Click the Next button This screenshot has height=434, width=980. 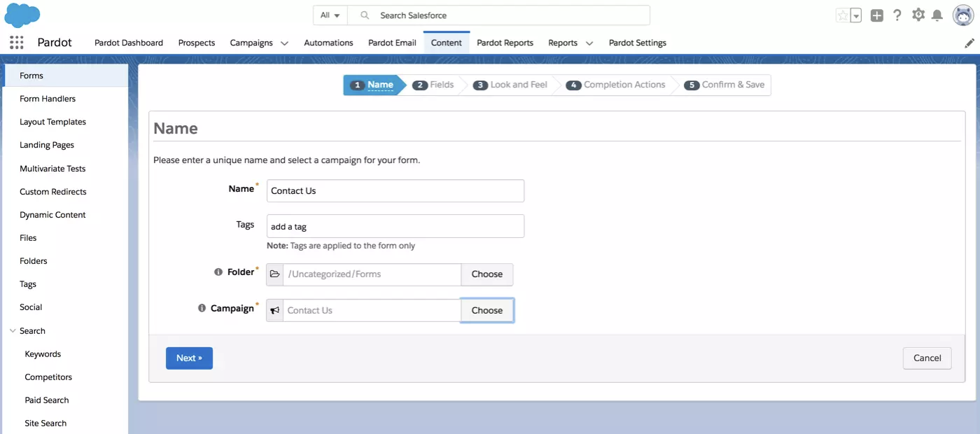click(x=189, y=358)
